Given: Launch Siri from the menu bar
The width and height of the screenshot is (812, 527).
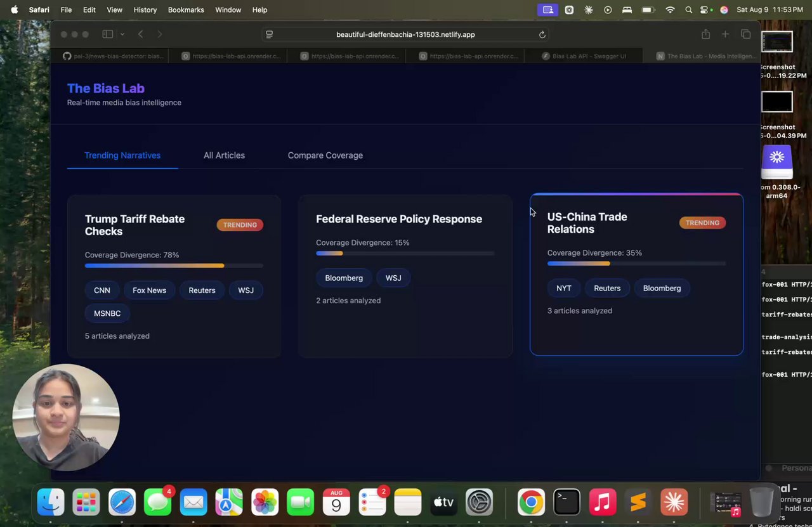Looking at the screenshot, I should tap(724, 10).
